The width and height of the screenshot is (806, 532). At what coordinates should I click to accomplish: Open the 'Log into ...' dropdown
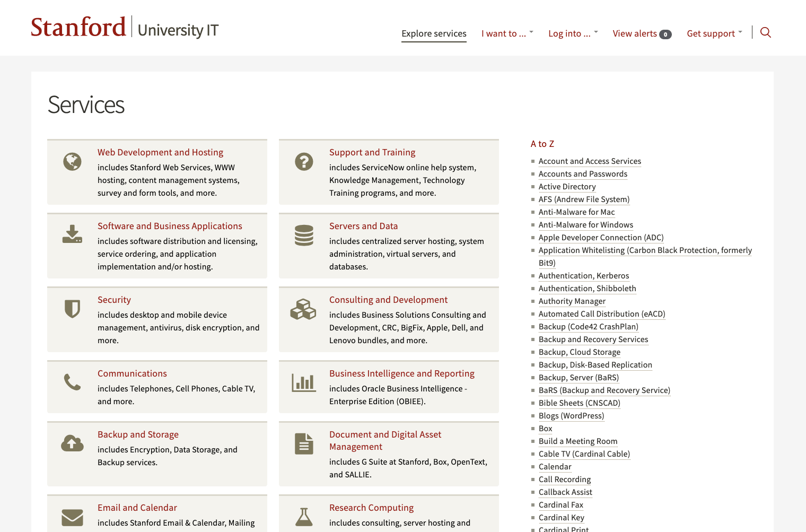pos(572,33)
